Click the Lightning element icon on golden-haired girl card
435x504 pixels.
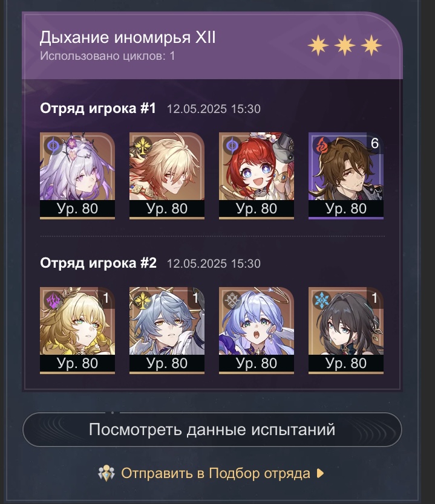[x=53, y=300]
